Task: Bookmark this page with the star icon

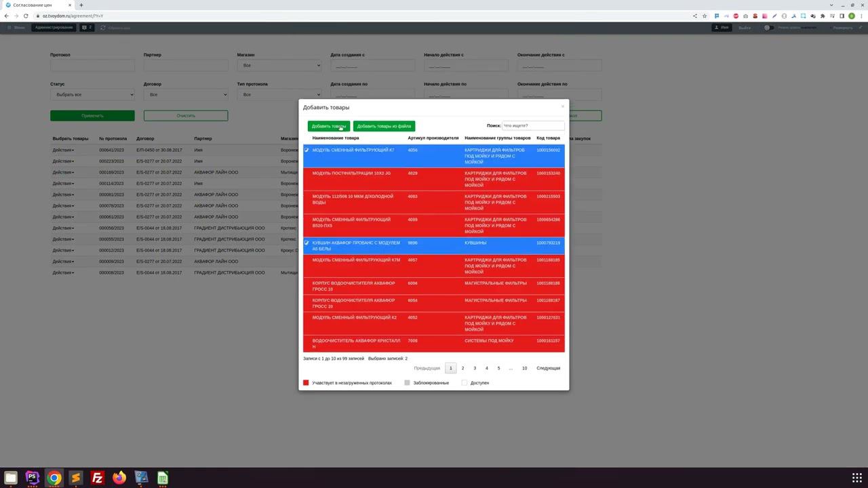Action: click(x=705, y=16)
